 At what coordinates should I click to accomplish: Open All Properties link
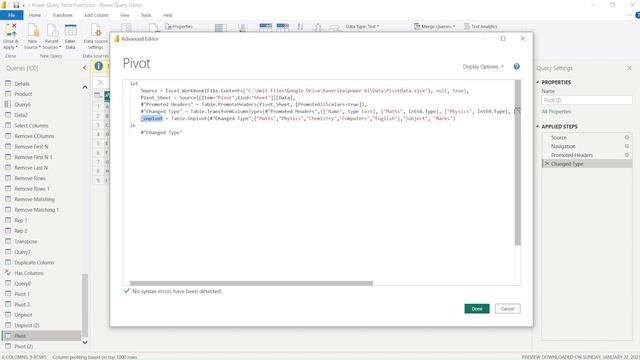coord(556,111)
